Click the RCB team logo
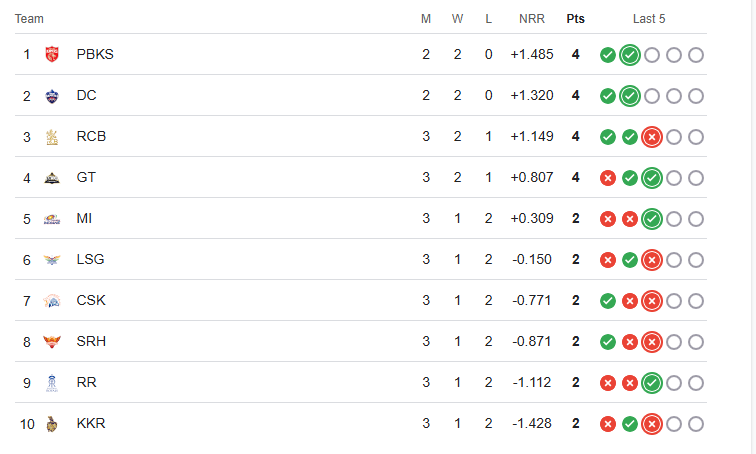756x454 pixels. 52,137
